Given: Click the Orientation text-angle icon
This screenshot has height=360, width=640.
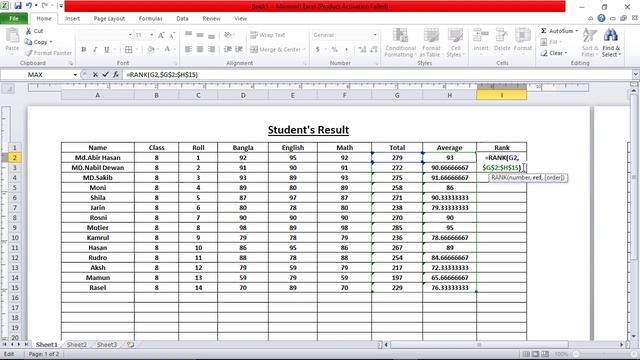Looking at the screenshot, I should pyautogui.click(x=228, y=35).
